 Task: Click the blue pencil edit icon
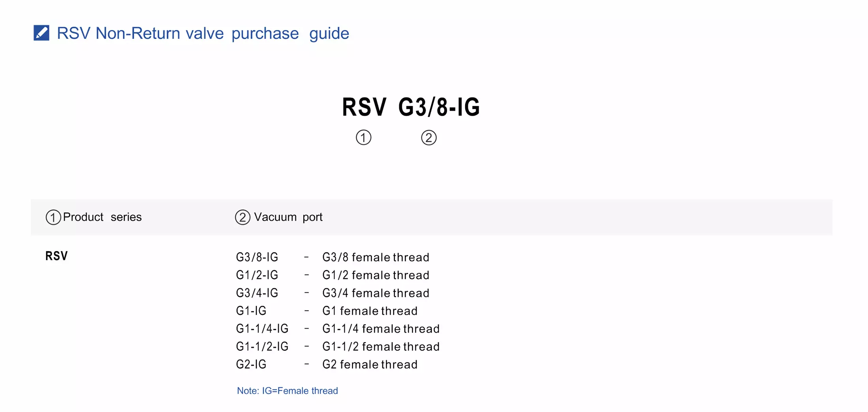pyautogui.click(x=41, y=33)
